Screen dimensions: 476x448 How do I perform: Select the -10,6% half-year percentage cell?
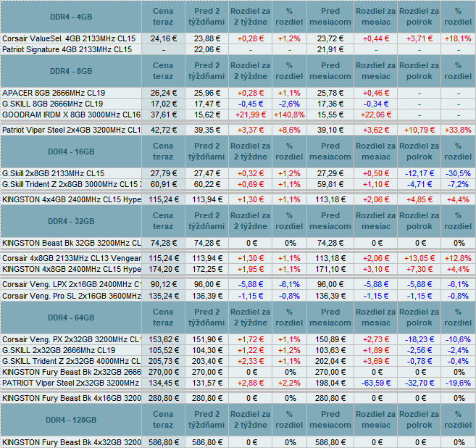coord(458,339)
